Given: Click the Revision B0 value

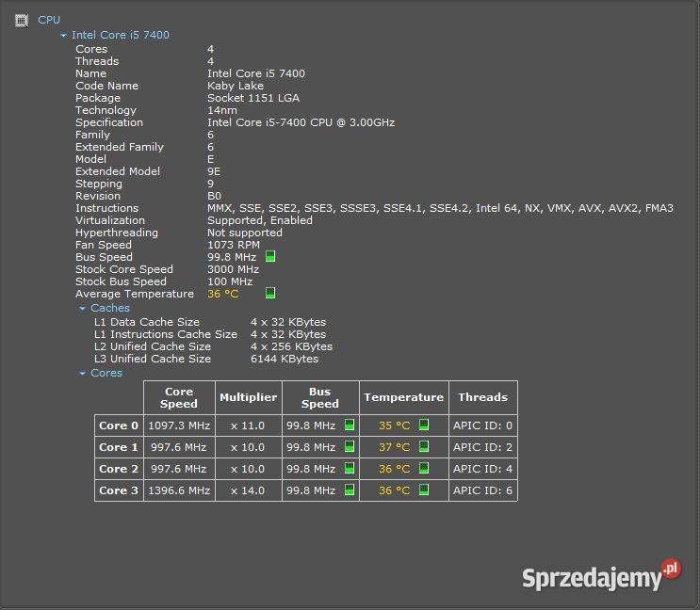Looking at the screenshot, I should pyautogui.click(x=214, y=196).
